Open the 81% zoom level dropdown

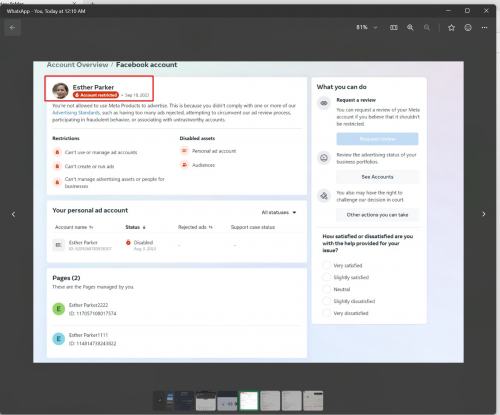[367, 28]
